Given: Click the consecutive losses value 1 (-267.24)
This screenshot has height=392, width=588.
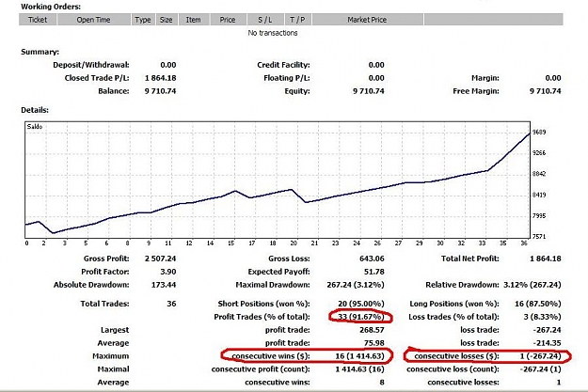Looking at the screenshot, I should tap(540, 356).
